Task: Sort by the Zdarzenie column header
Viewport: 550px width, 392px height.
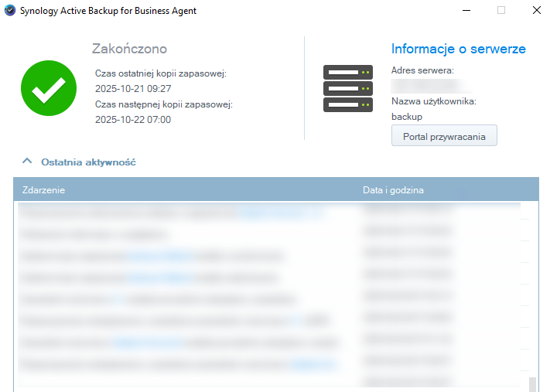Action: [43, 190]
